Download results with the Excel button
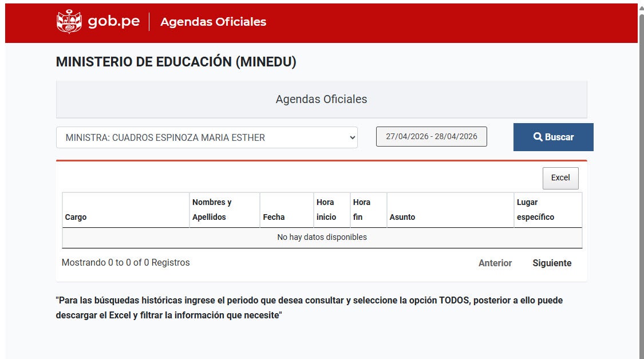 point(560,178)
